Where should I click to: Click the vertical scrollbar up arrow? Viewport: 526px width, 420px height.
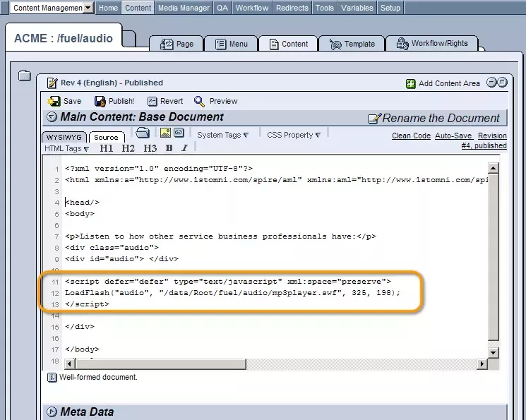(x=493, y=168)
